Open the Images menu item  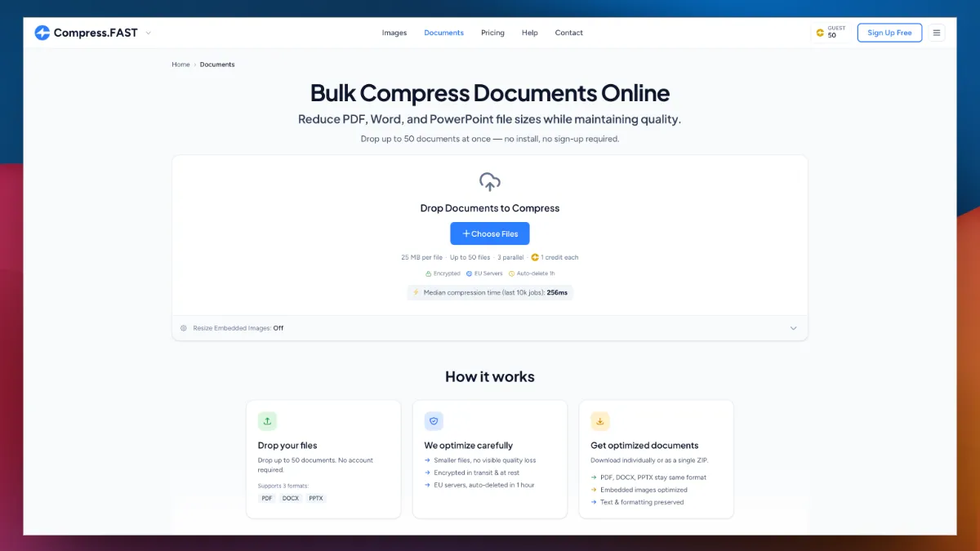click(x=394, y=33)
